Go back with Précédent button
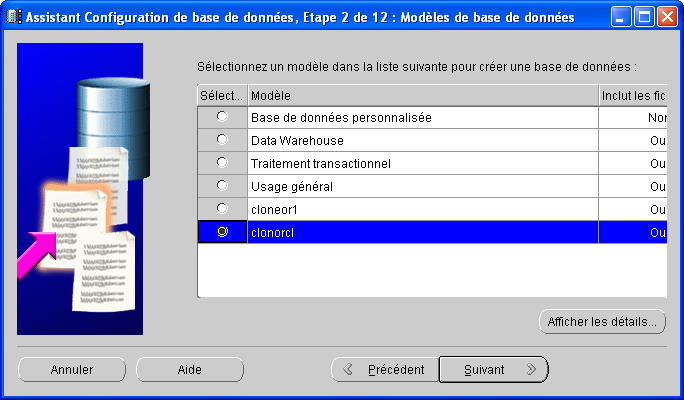Image resolution: width=684 pixels, height=400 pixels. (385, 369)
